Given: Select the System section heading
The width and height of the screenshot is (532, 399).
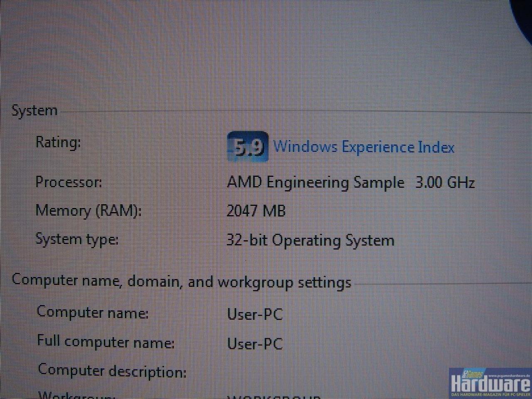Looking at the screenshot, I should click(34, 111).
